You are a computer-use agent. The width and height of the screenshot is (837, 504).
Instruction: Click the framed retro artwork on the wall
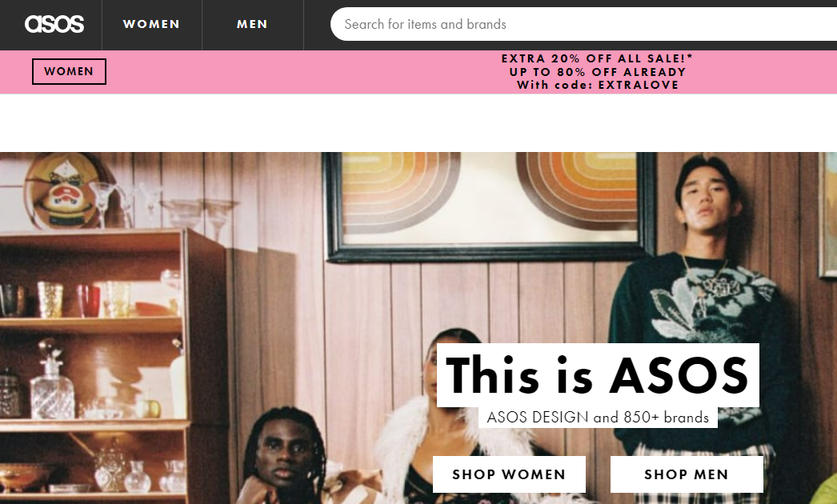click(490, 206)
